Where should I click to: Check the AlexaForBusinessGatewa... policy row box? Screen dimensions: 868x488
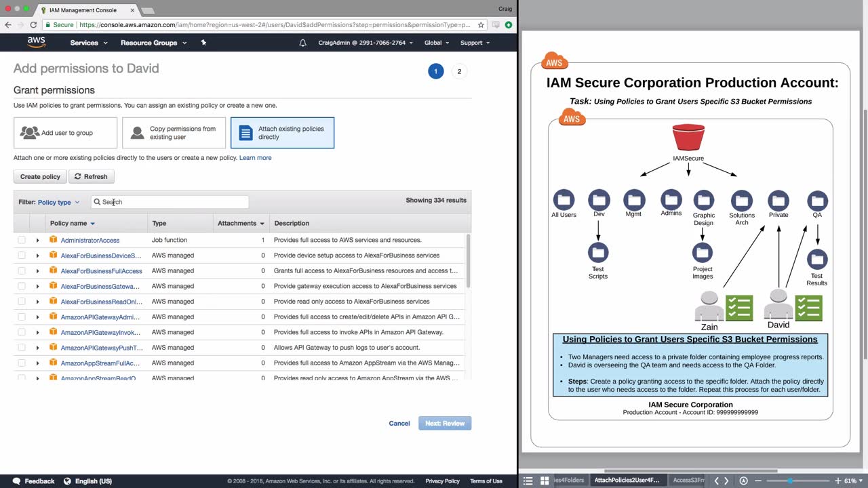tap(22, 286)
